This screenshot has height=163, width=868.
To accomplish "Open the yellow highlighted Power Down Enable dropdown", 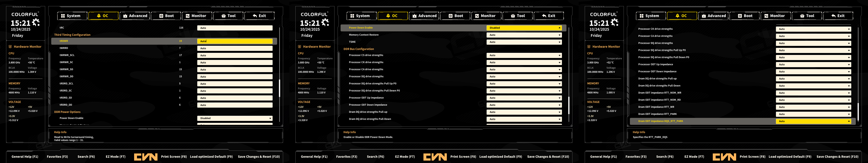I will [x=524, y=28].
